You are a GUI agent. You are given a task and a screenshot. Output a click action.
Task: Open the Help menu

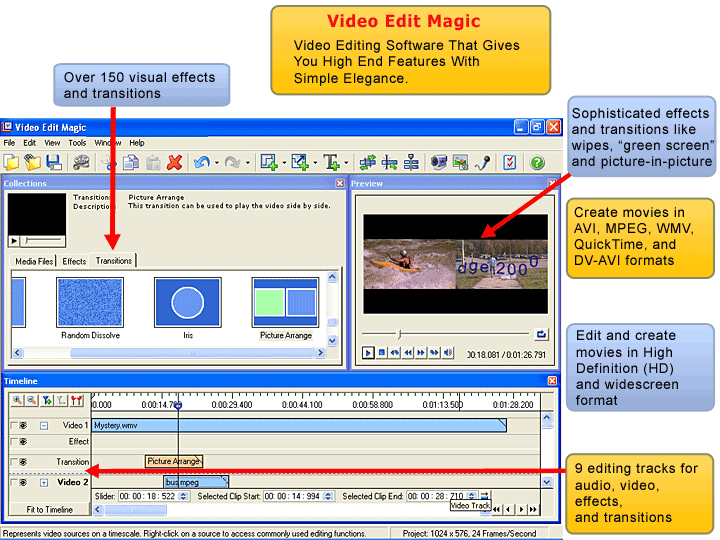pos(136,143)
